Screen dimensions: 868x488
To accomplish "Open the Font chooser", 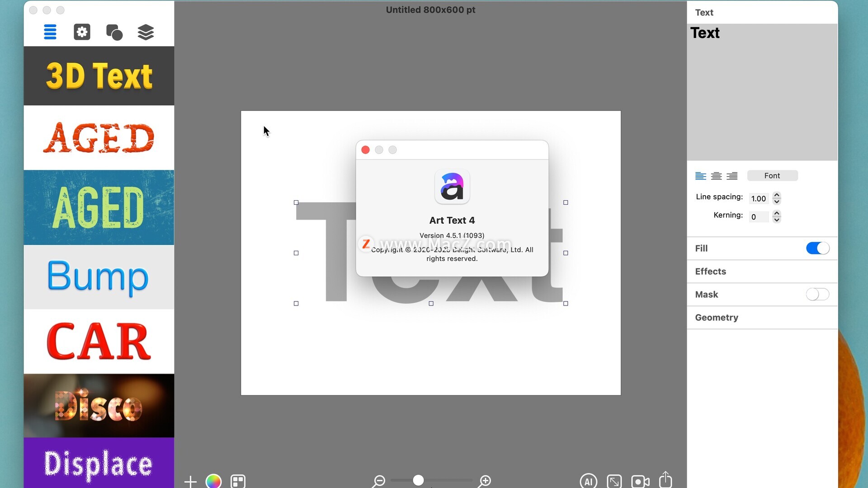I will 772,176.
